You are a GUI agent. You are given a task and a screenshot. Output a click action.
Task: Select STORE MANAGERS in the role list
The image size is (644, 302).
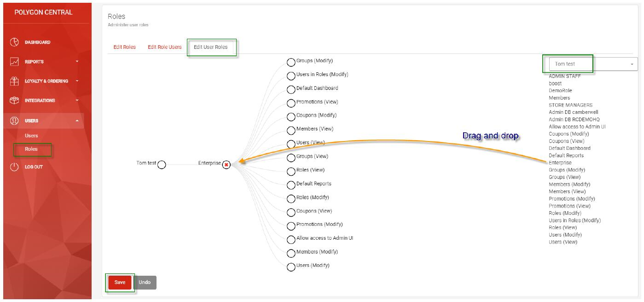[x=570, y=105]
